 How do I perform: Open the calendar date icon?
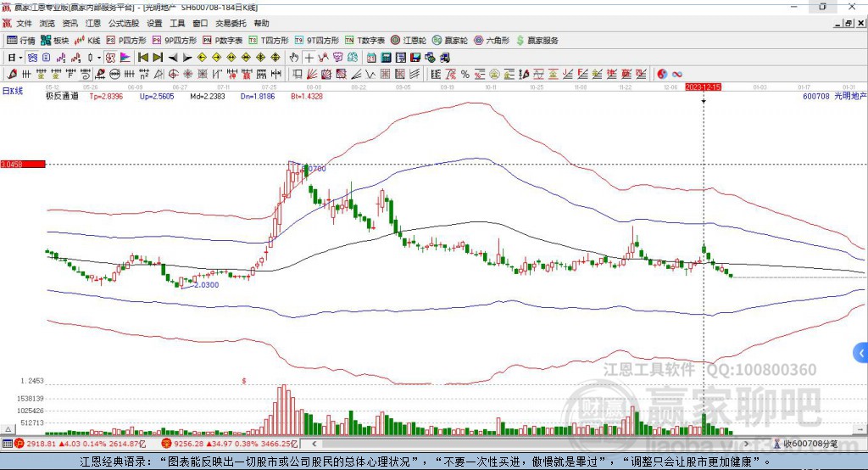[371, 58]
